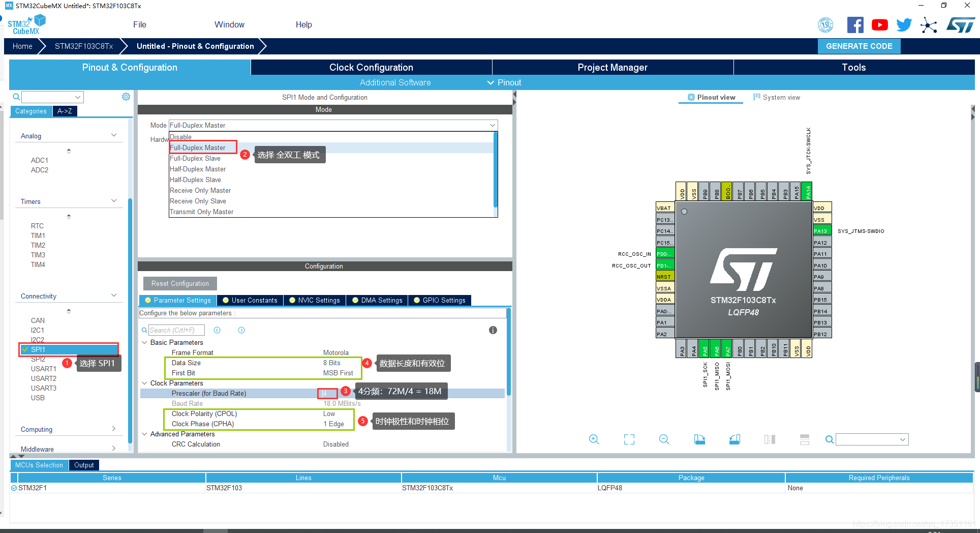Open the STM32CubeMX settings gear icon
Image resolution: width=980 pixels, height=533 pixels.
click(126, 97)
